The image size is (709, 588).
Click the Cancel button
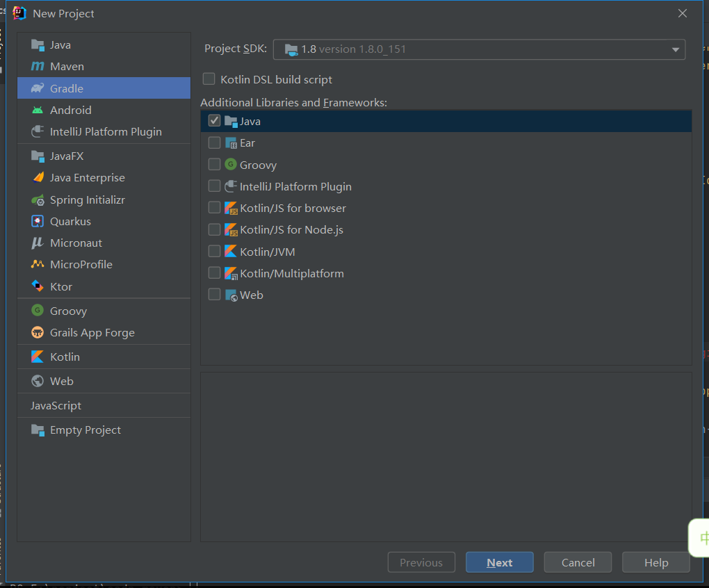pos(578,562)
